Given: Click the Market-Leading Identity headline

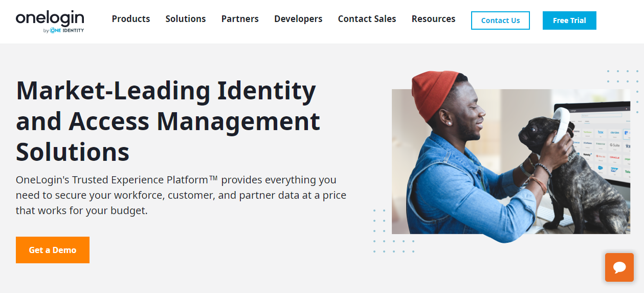Looking at the screenshot, I should pyautogui.click(x=168, y=121).
